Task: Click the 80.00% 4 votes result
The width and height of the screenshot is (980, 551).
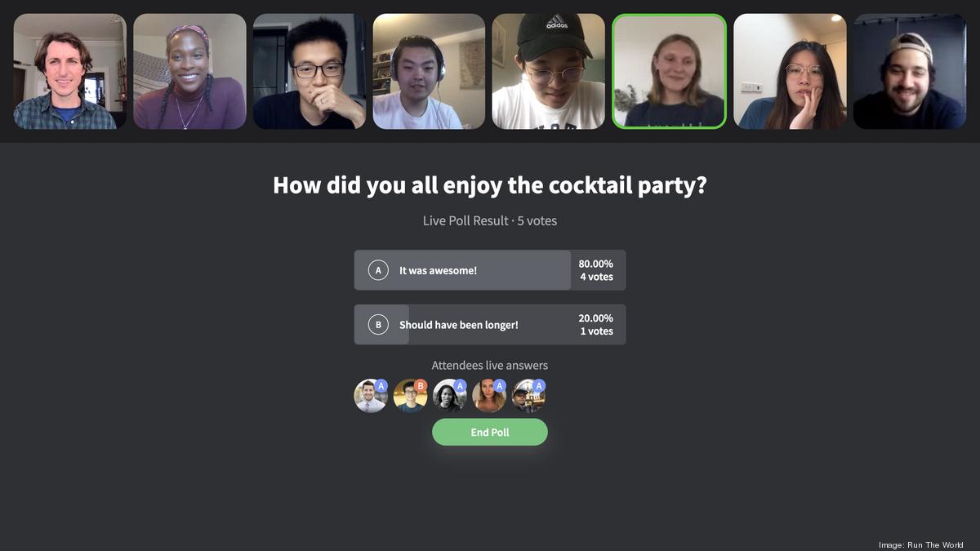Action: click(x=596, y=270)
